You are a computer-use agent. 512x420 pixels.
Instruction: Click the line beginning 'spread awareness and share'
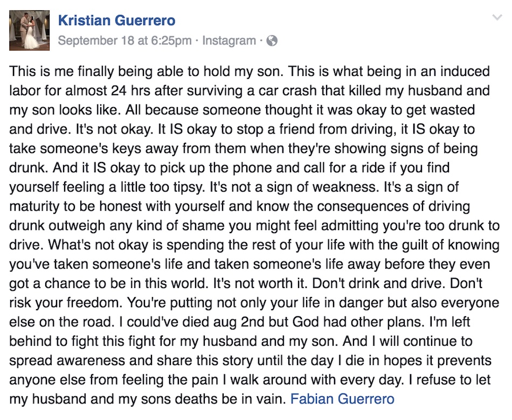point(250,361)
